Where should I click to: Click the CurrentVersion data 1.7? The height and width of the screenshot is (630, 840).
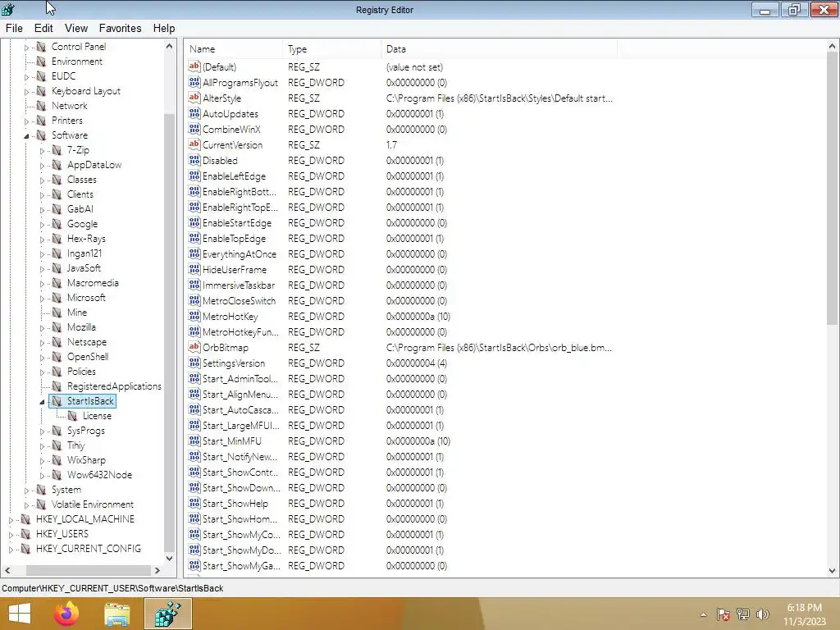pos(391,144)
